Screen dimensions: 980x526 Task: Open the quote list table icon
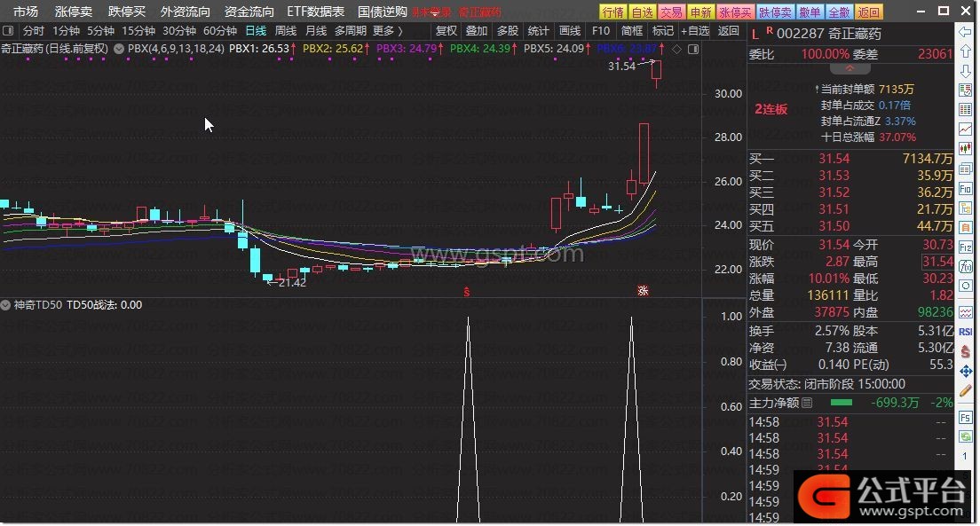click(x=965, y=90)
